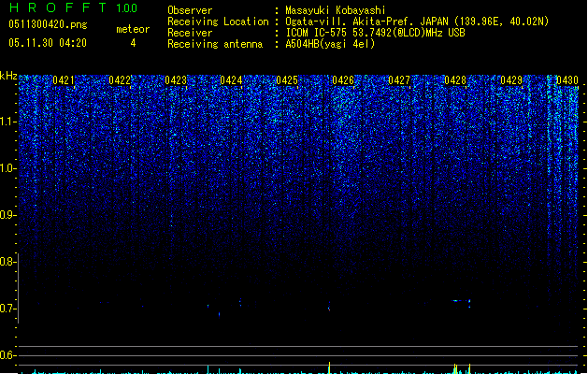
Task: Click the 0430 time marker
Action: click(567, 80)
